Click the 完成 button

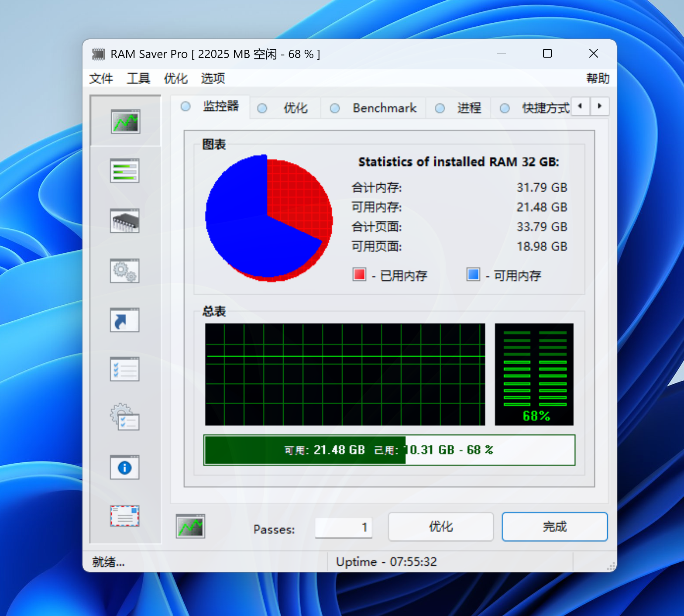pos(555,527)
